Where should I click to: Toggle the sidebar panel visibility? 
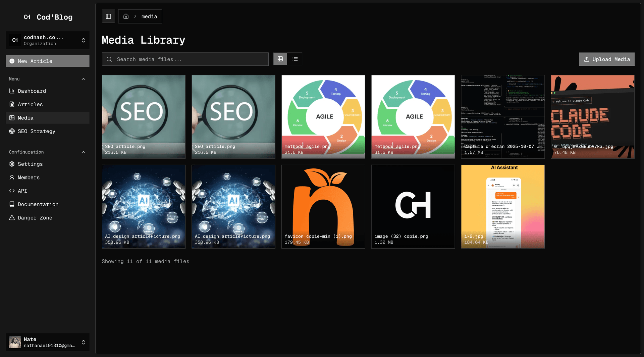coord(108,16)
